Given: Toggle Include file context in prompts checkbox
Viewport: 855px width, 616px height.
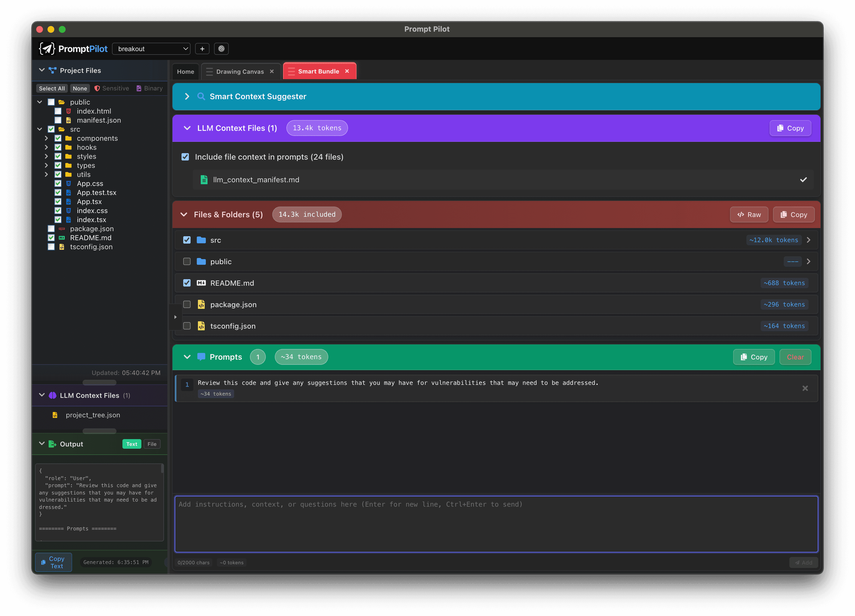Looking at the screenshot, I should click(185, 157).
